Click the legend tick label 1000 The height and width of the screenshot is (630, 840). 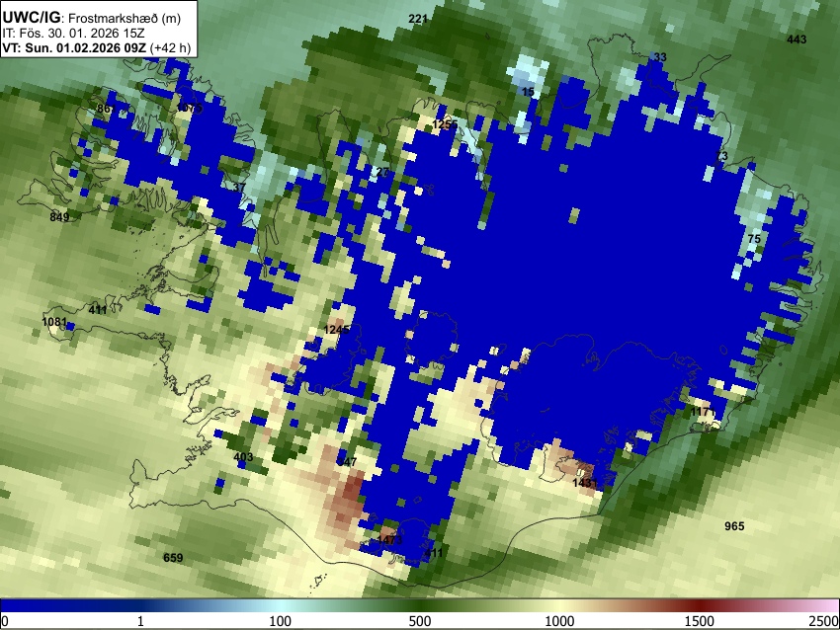coord(559,621)
